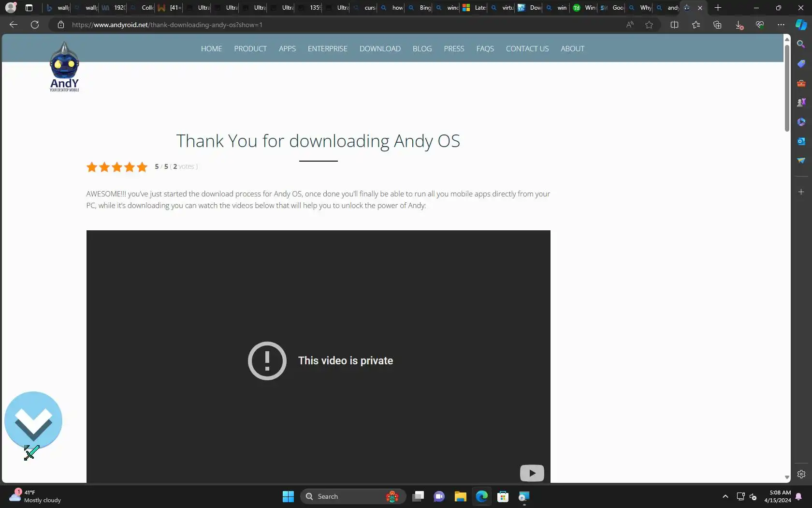Click the scrollbar down arrow
This screenshot has height=508, width=812.
[787, 478]
